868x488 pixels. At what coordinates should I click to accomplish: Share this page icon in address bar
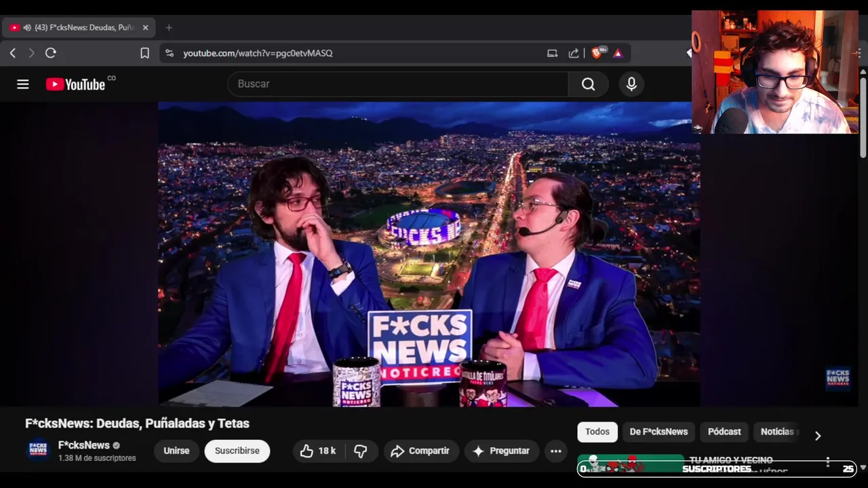click(574, 53)
